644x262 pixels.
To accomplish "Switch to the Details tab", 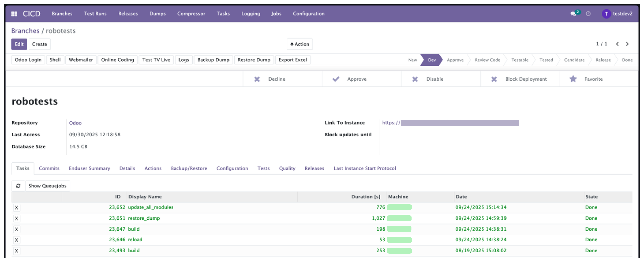I will tap(127, 168).
